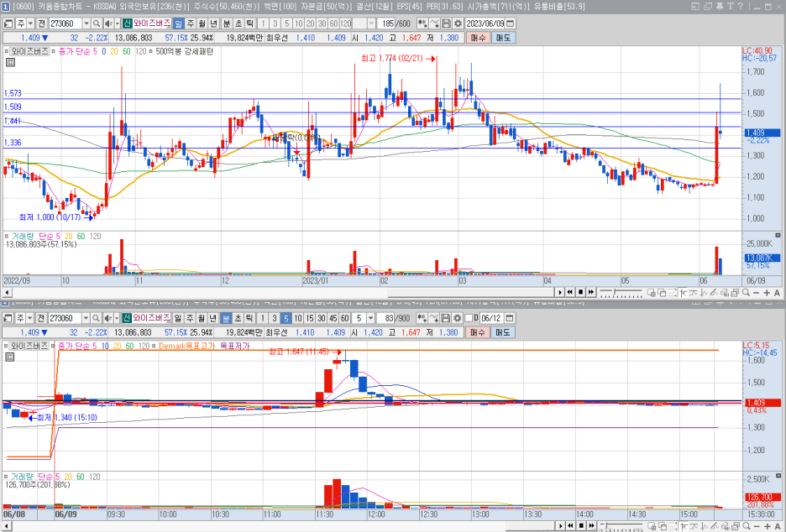Tick the D checkbox beside 06/12 date

click(469, 318)
